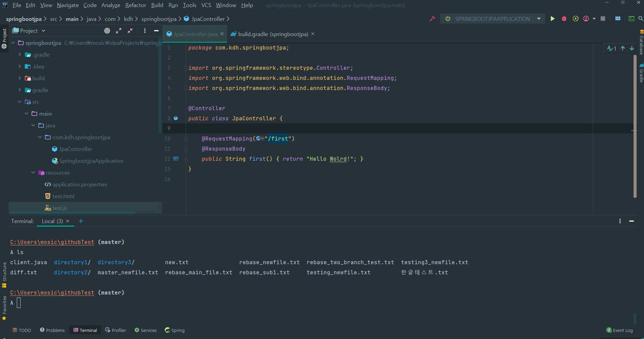644x339 pixels.
Task: Open profiler options dropdown arrow
Action: [594, 19]
